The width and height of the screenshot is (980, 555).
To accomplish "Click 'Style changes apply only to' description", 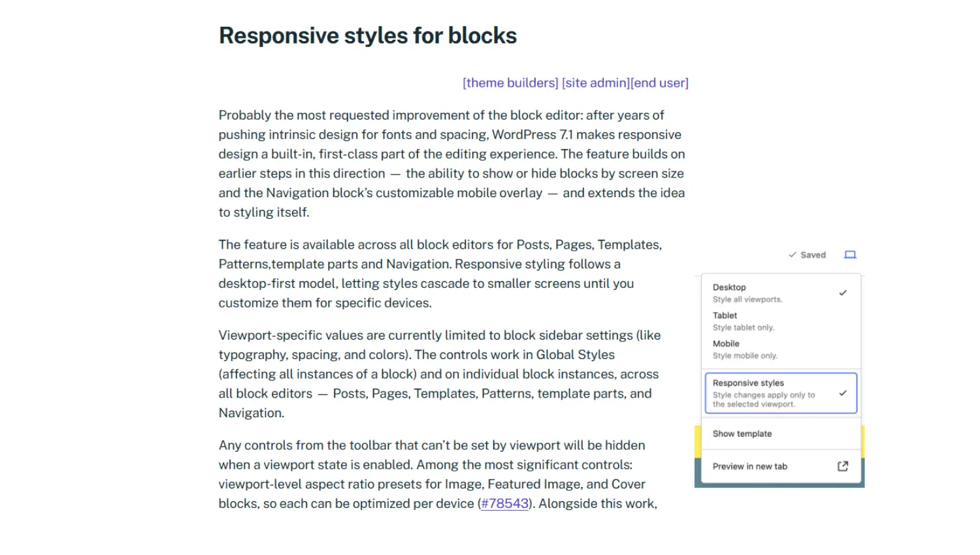I will pos(764,395).
